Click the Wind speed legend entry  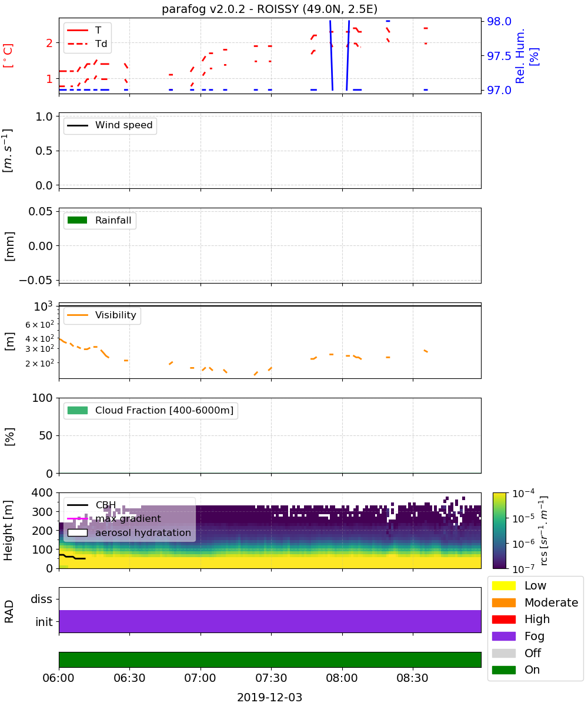(x=110, y=125)
